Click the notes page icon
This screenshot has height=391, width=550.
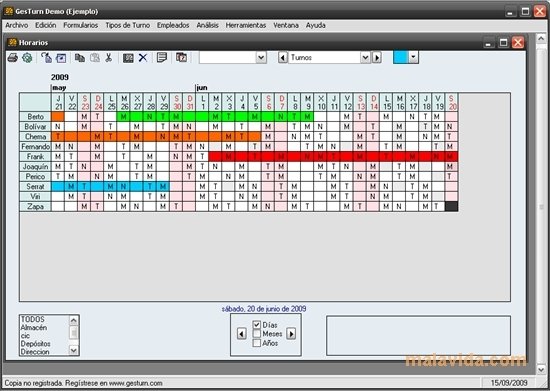point(162,57)
